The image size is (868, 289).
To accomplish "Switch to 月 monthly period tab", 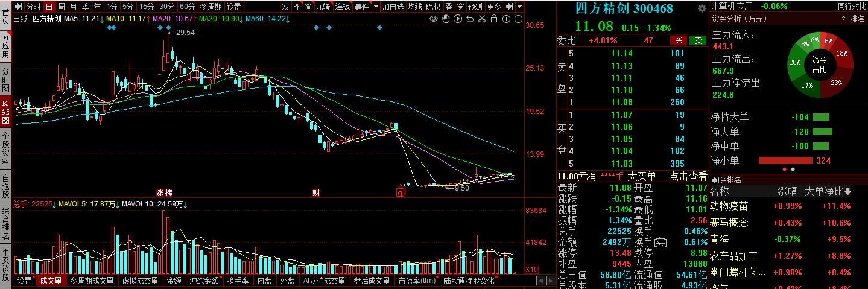I will click(x=74, y=7).
